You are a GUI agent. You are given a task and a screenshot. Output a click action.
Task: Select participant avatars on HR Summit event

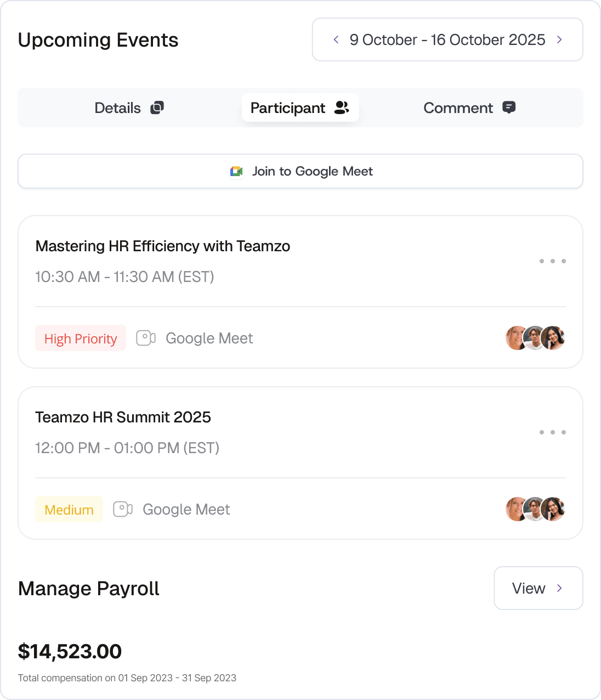tap(535, 509)
